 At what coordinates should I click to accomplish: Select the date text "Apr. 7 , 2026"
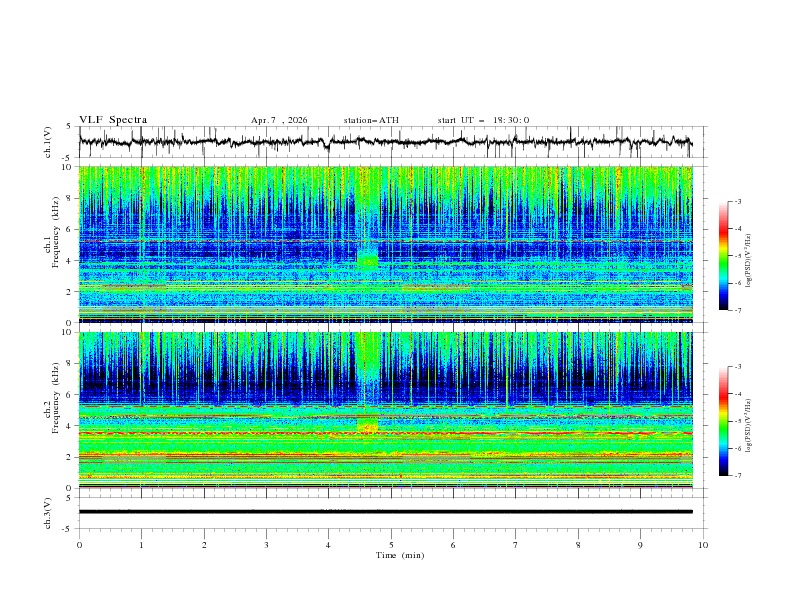coord(279,120)
